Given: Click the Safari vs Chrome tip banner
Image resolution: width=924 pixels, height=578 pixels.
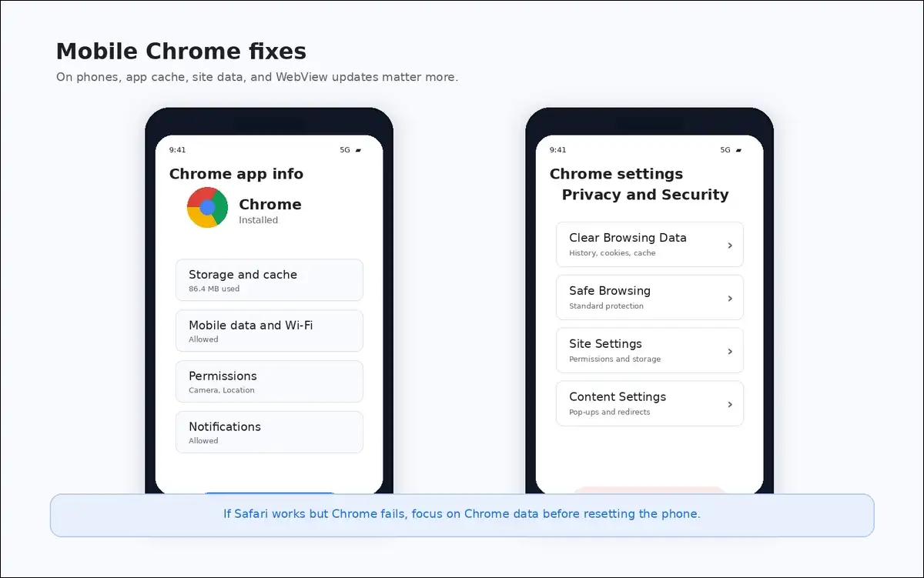Looking at the screenshot, I should [x=462, y=515].
